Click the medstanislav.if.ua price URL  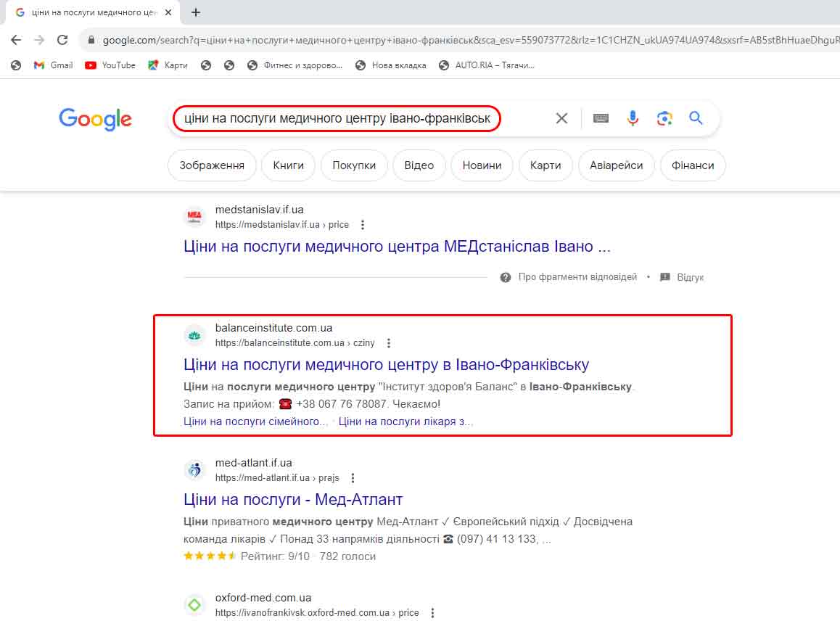(281, 224)
